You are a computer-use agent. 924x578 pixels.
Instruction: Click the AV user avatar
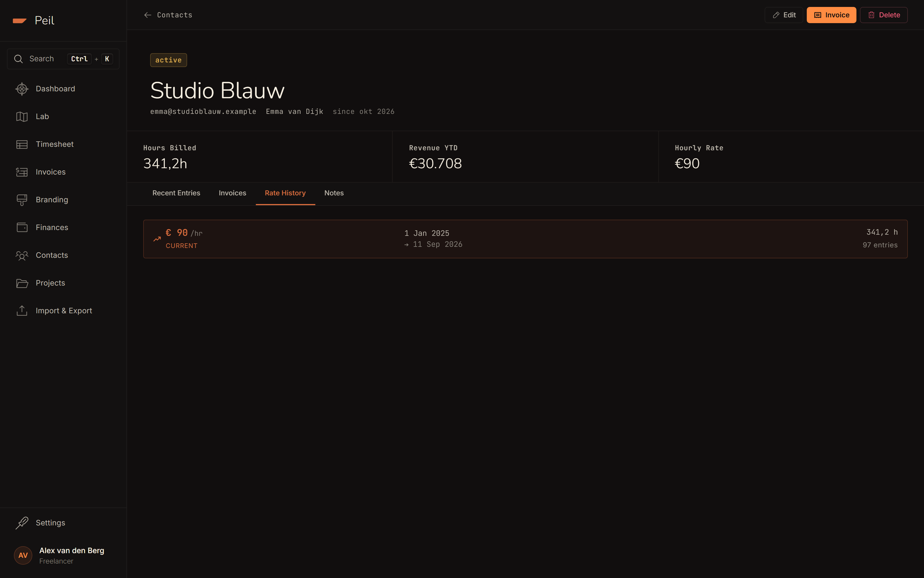(23, 555)
